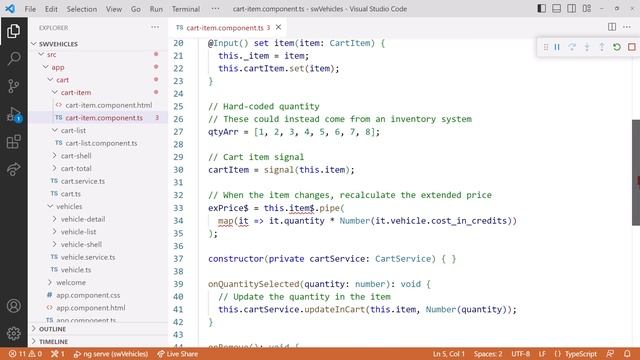Change Spaces: 2 indentation setting
The image size is (640, 360).
coord(488,354)
